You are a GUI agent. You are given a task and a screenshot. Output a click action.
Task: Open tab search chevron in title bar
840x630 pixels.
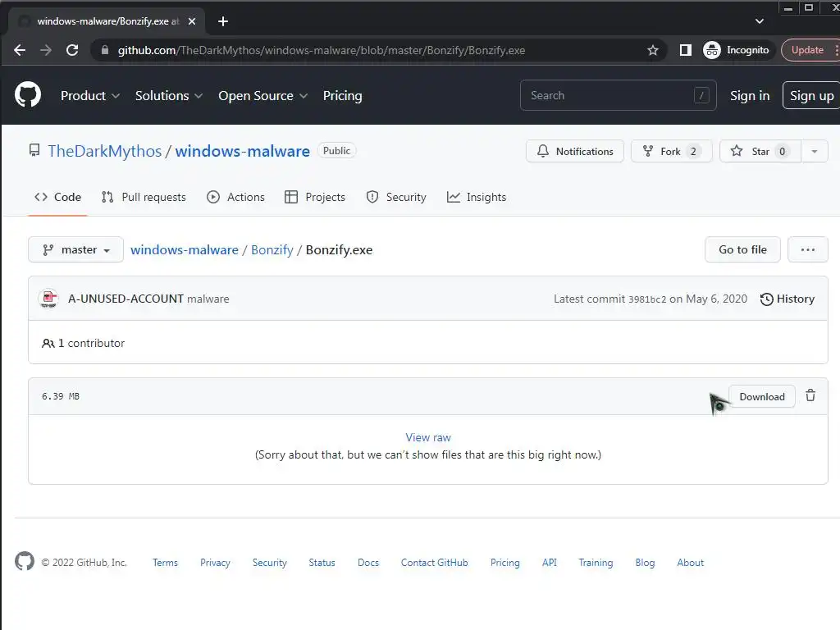[x=759, y=21]
